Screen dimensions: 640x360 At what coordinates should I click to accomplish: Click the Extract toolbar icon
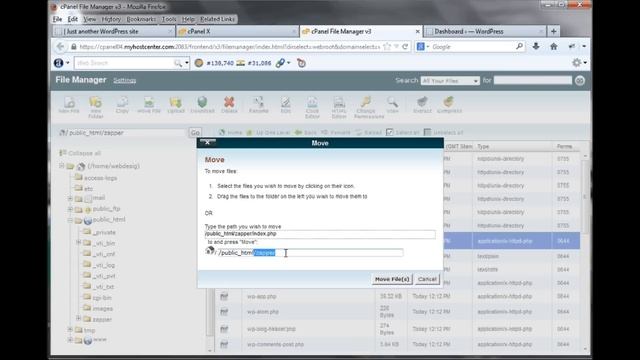422,105
